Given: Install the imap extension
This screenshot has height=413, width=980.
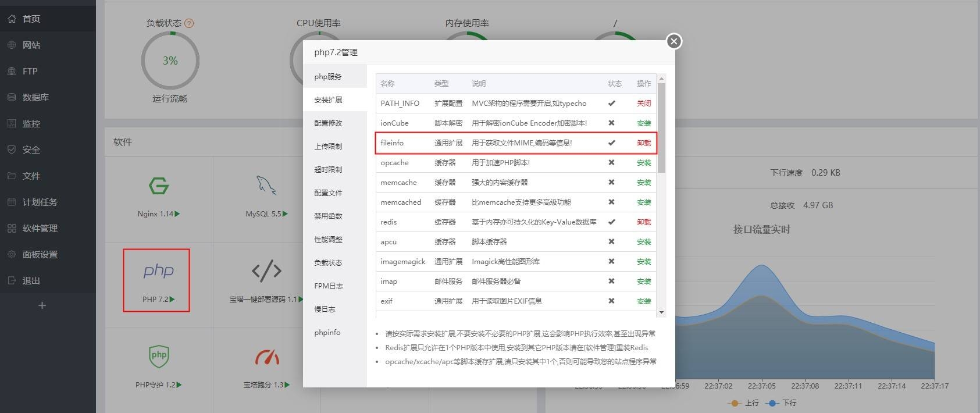Looking at the screenshot, I should click(x=644, y=282).
